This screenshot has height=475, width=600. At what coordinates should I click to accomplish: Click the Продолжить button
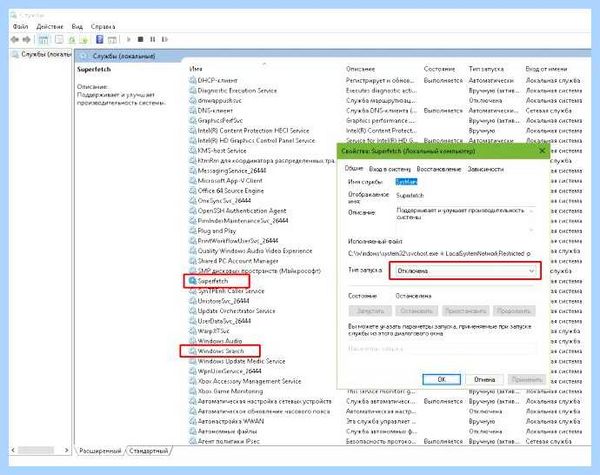pos(514,311)
